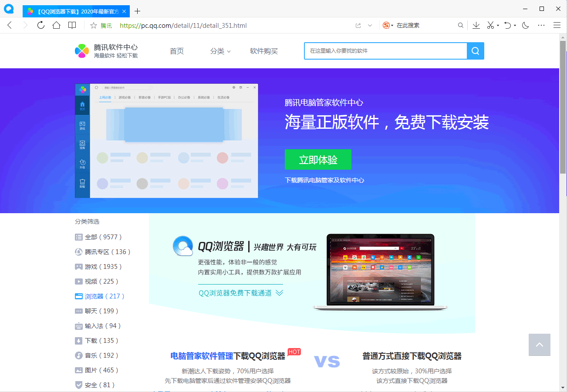
Task: Open the 软件购买 navigation item
Action: point(263,51)
